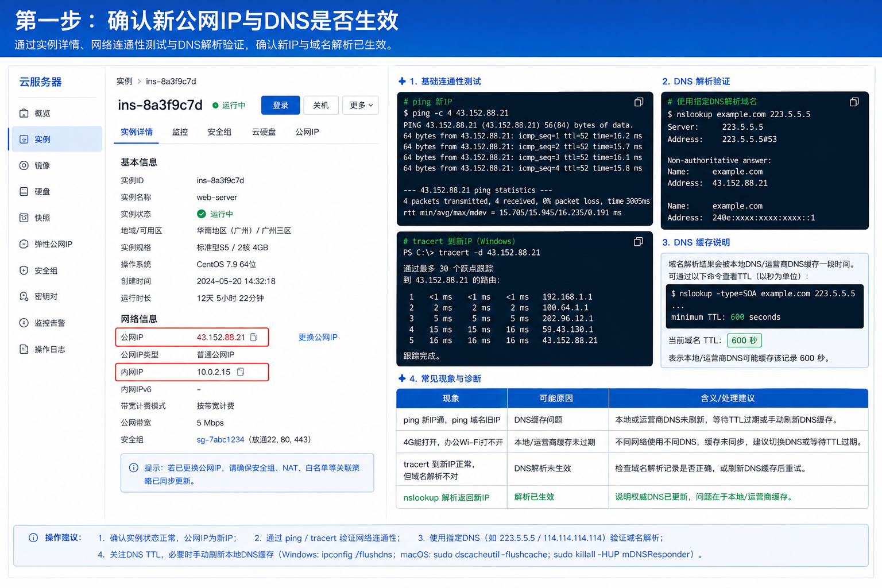Click the 实例 breadcrumb link
882x588 pixels.
tap(124, 81)
